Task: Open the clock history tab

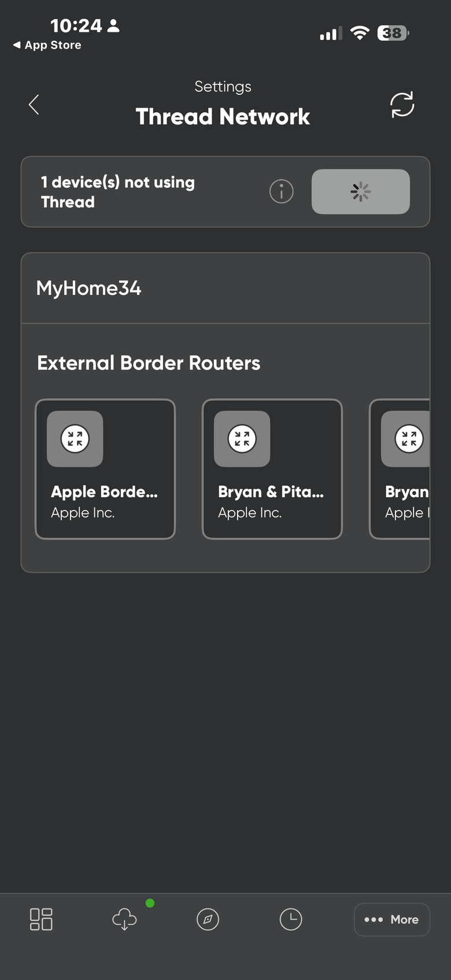Action: coord(291,919)
